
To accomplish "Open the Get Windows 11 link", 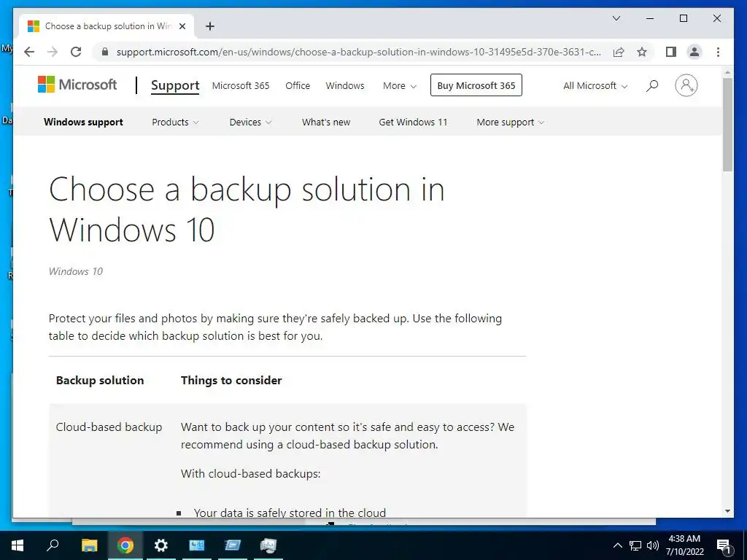I will coord(413,122).
